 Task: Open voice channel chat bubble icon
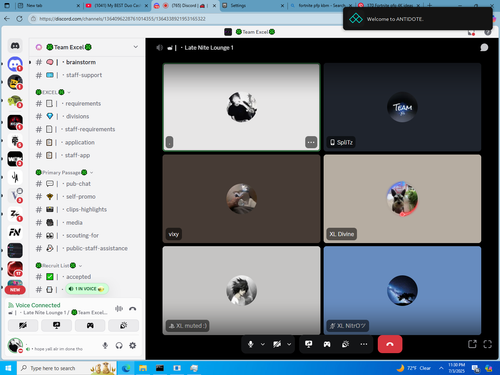click(x=484, y=48)
